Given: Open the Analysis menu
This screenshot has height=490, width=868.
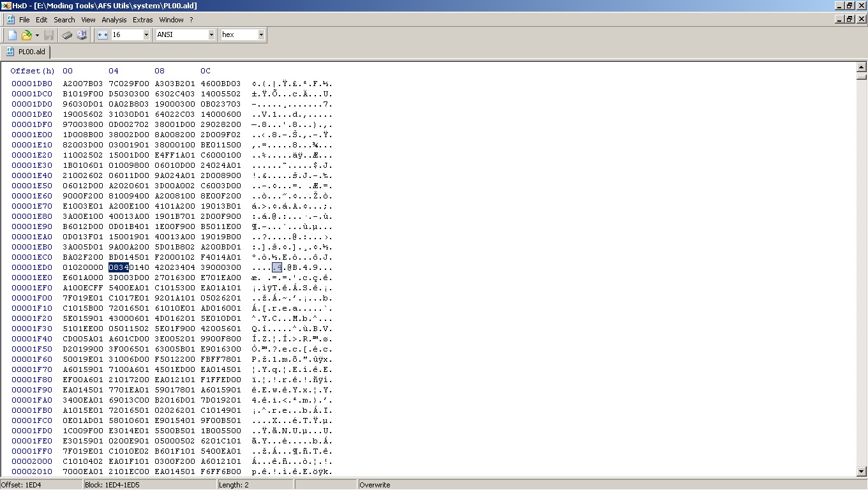Looking at the screenshot, I should pos(114,20).
